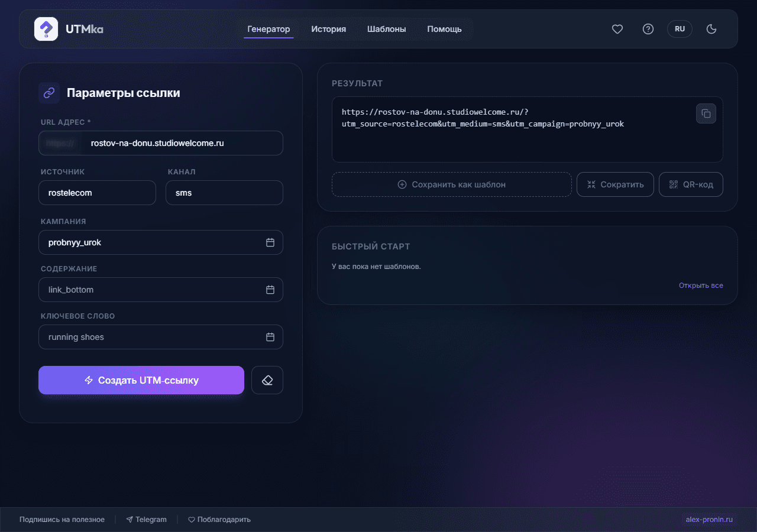Open the alex-pronin.ru link
The width and height of the screenshot is (757, 532).
click(709, 520)
